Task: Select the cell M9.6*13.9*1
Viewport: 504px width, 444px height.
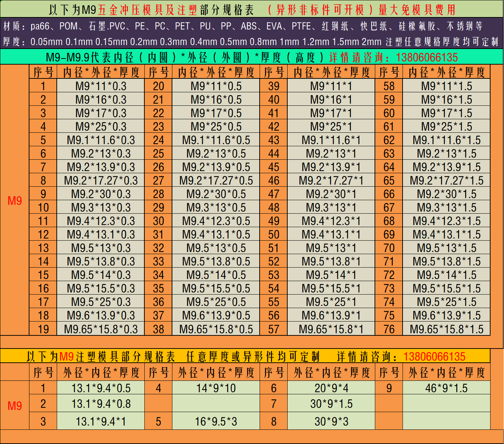Action: point(331,315)
